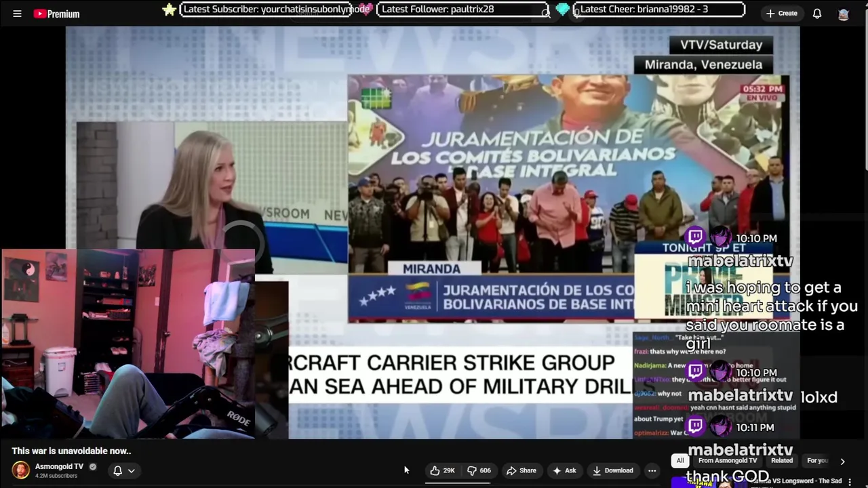Open more actions three-dot menu

(x=652, y=470)
